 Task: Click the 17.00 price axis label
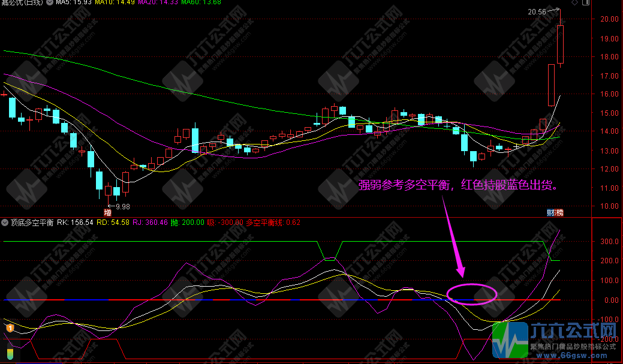click(609, 76)
